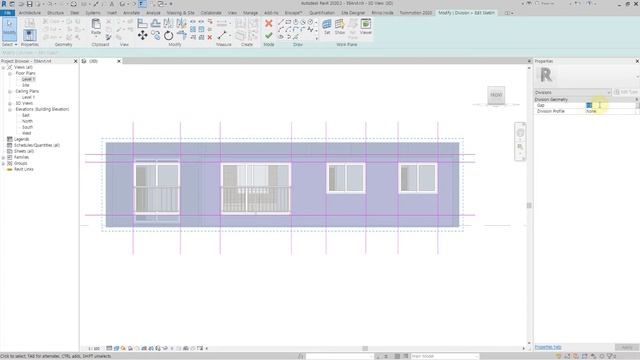Screen dimensions: 640x360
Task: Open the Annotate ribbon tab
Action: (x=131, y=13)
